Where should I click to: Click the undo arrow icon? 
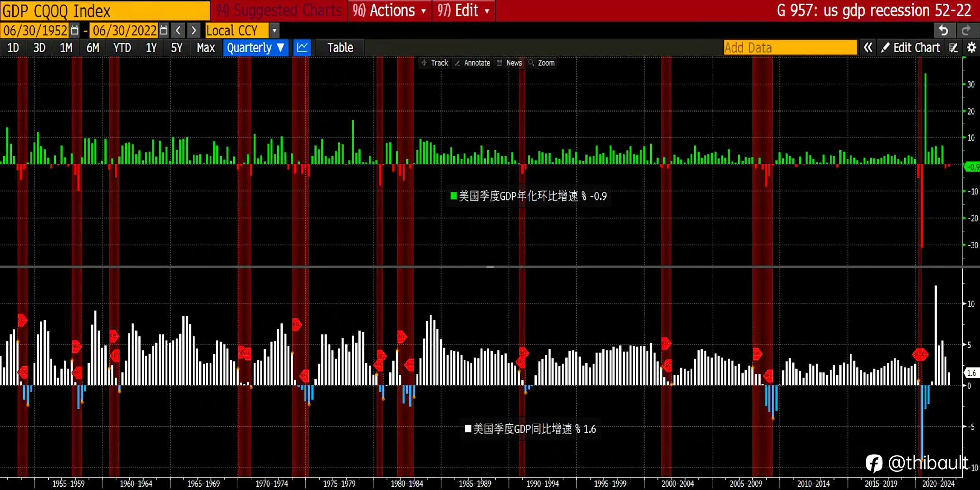pos(943,30)
